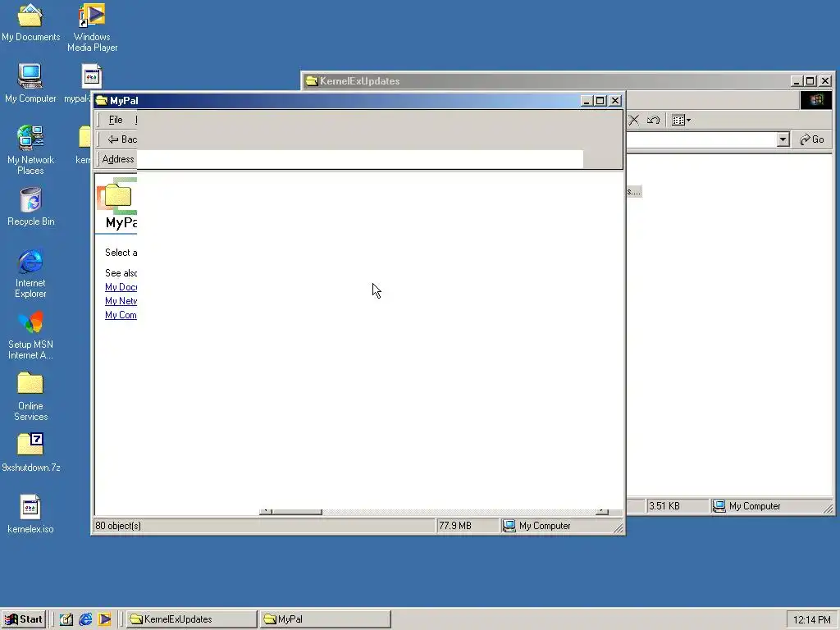Click 'My Computer' in the MyPal status bar
The width and height of the screenshot is (840, 630).
545,526
